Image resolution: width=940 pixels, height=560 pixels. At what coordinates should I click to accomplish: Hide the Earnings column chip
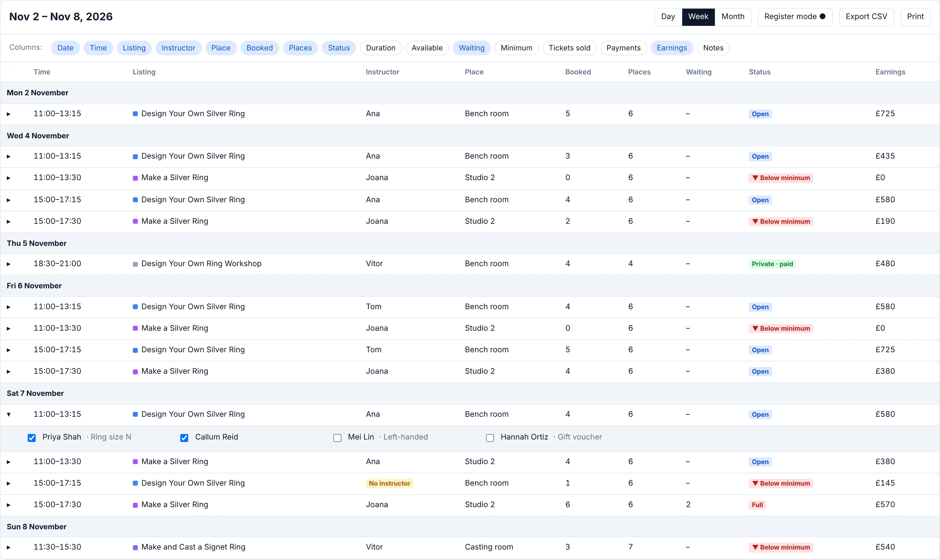coord(671,48)
